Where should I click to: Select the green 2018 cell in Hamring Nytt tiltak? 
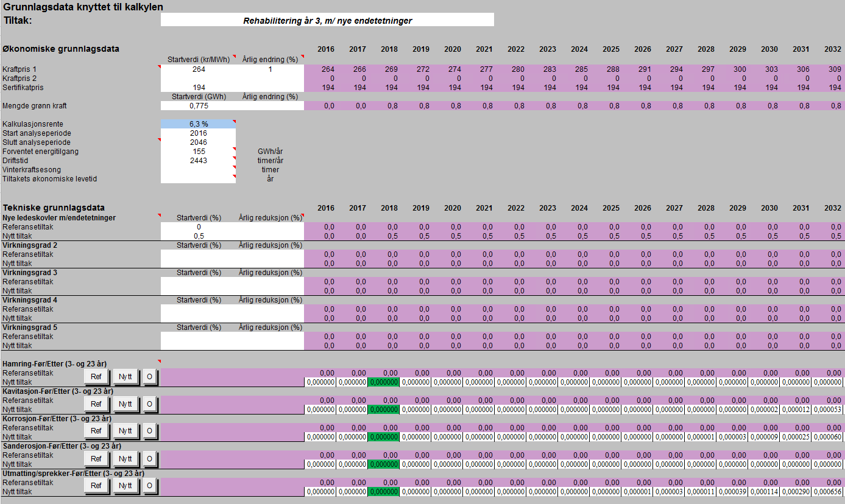383,382
